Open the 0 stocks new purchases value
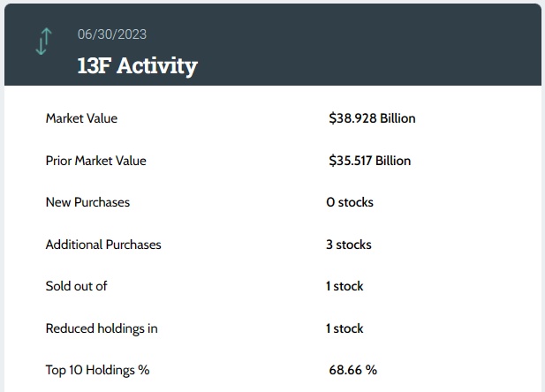 [350, 202]
